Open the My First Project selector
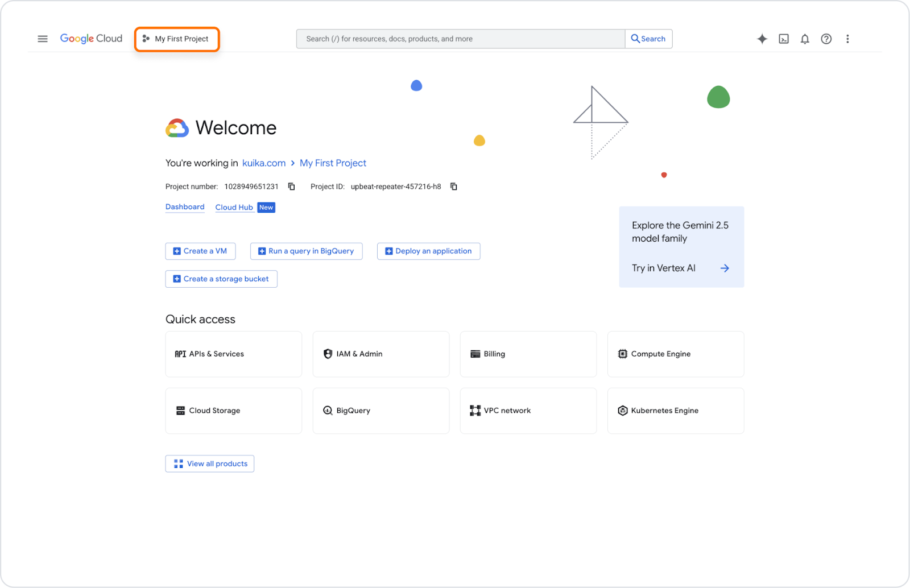The image size is (910, 588). pyautogui.click(x=177, y=39)
